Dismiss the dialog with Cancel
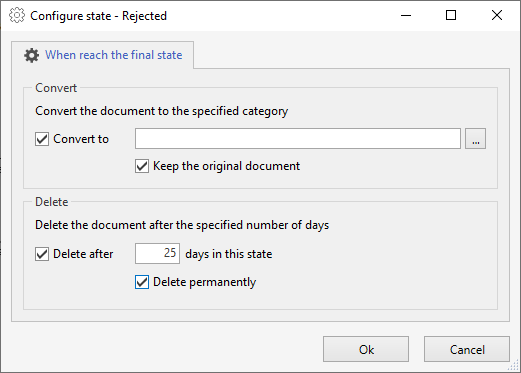Image resolution: width=521 pixels, height=373 pixels. pos(467,349)
